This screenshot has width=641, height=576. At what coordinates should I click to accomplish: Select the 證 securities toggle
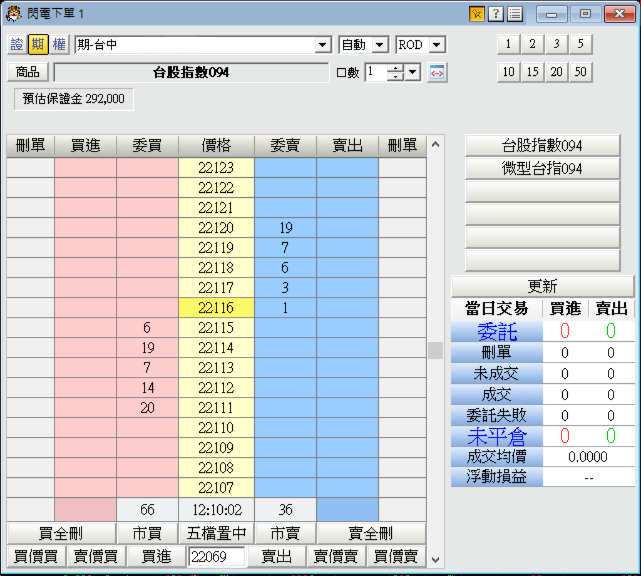coord(17,44)
